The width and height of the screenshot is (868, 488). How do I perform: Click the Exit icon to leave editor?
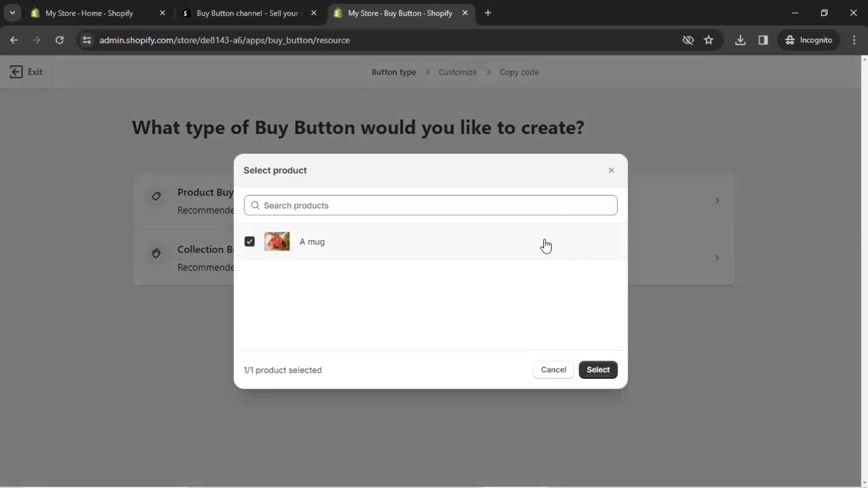(x=17, y=71)
